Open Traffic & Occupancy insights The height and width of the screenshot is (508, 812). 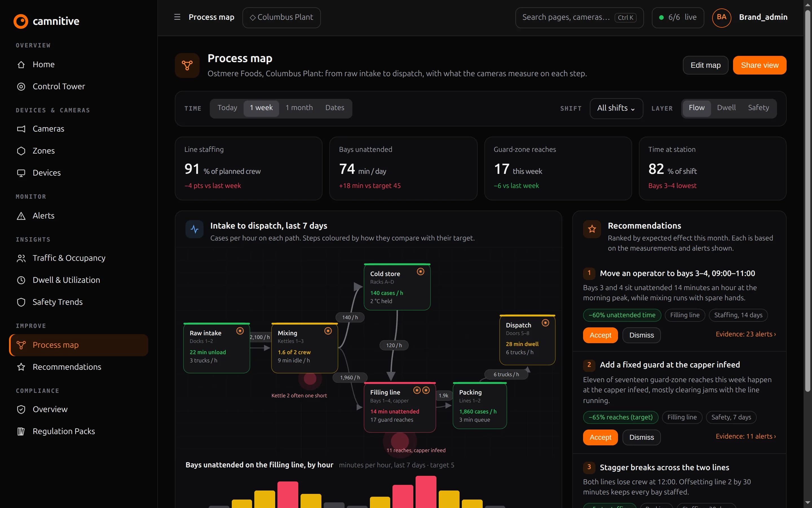click(x=78, y=258)
